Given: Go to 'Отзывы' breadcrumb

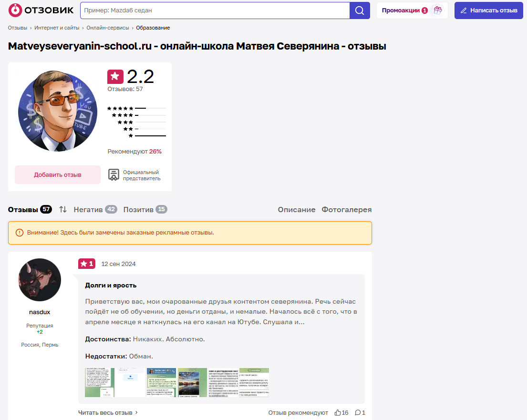Looking at the screenshot, I should pos(18,28).
